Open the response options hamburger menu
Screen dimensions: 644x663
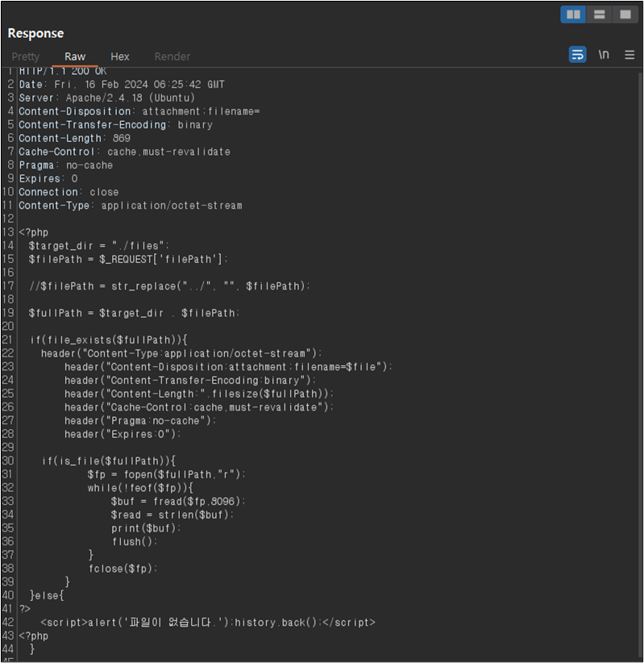(629, 55)
